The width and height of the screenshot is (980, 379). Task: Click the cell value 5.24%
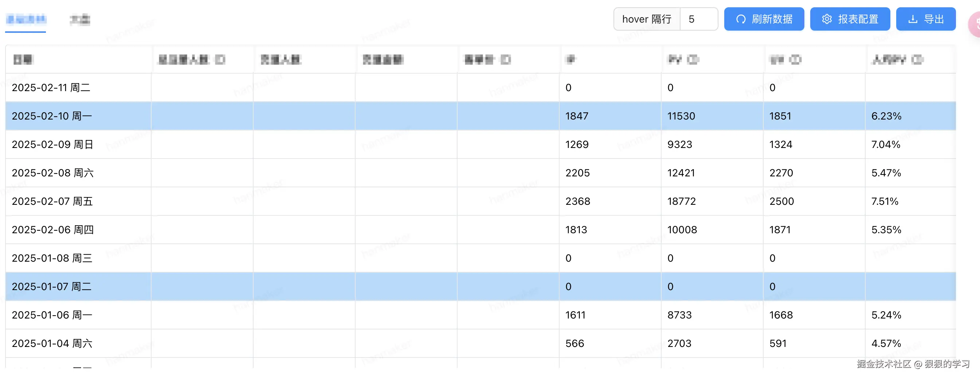(886, 315)
